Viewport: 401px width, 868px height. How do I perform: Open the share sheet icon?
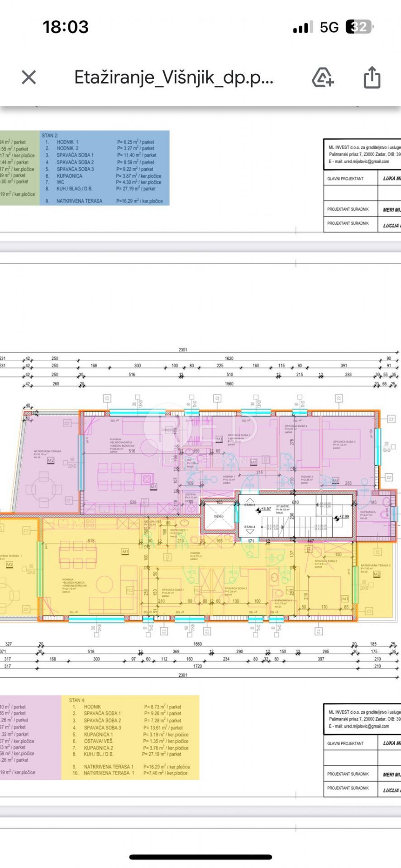[372, 77]
